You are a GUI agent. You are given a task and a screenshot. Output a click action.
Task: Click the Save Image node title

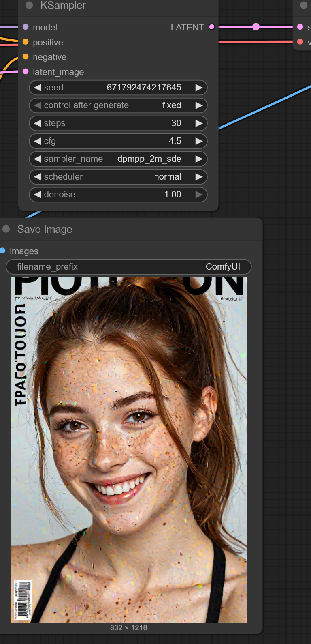tap(45, 229)
